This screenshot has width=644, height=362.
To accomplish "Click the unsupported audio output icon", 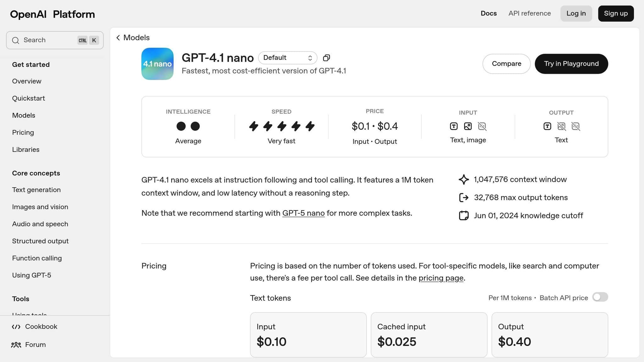I will [x=576, y=126].
